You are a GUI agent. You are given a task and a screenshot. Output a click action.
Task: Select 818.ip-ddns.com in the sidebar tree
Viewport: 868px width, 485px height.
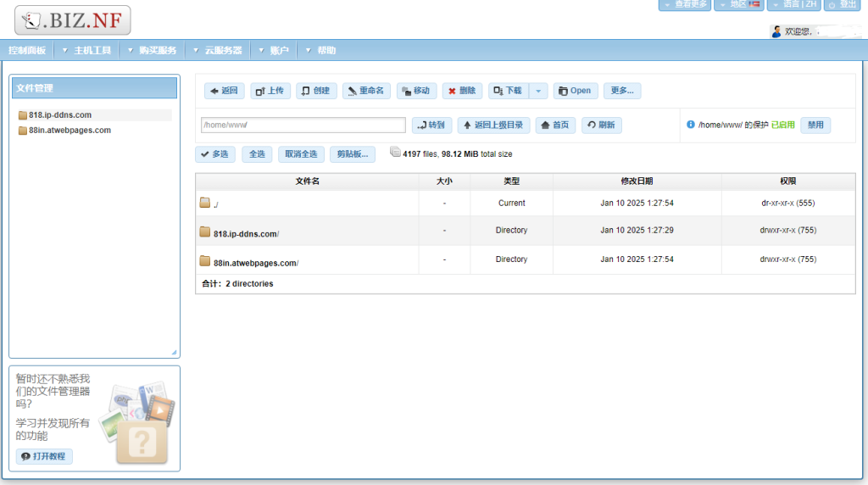pyautogui.click(x=59, y=115)
